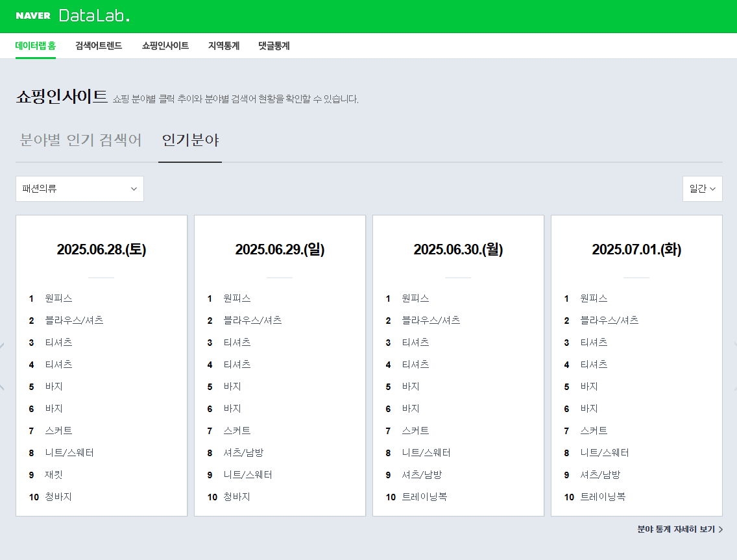Open the 데이터랩 홈 menu

click(x=36, y=45)
